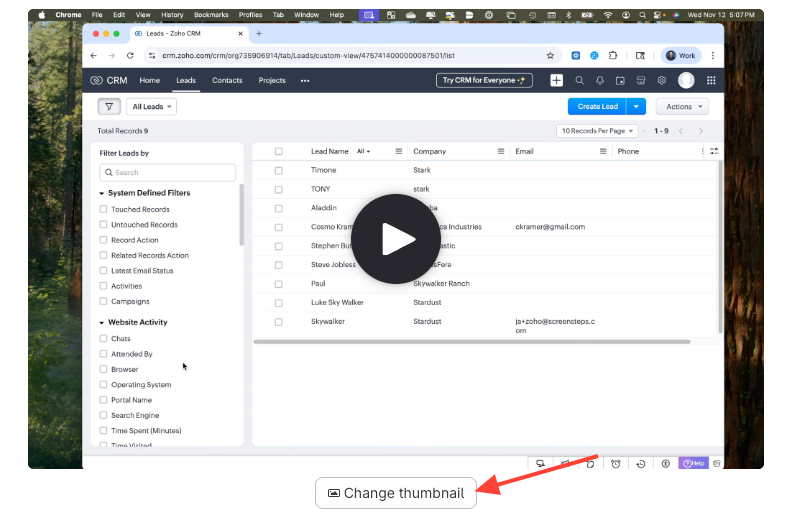
Task: Click the plus quick-create icon in CRM header
Action: point(556,81)
